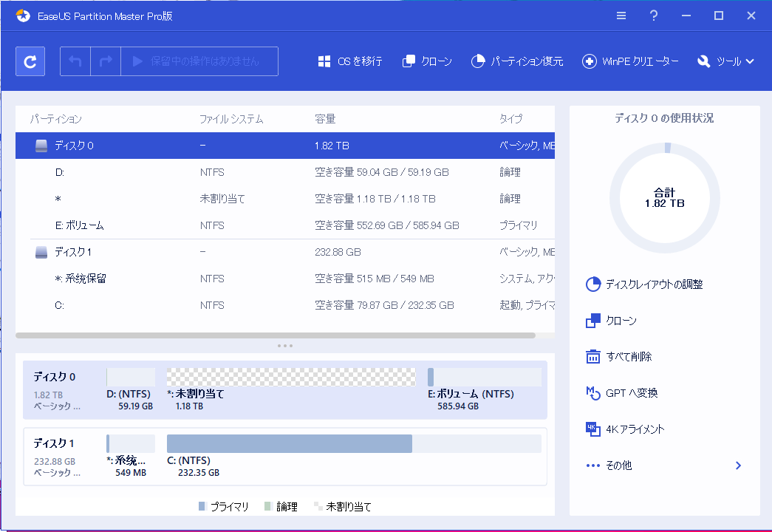Screen dimensions: 772x532
Task: Click the 論理 legend color swatch
Action: 268,506
